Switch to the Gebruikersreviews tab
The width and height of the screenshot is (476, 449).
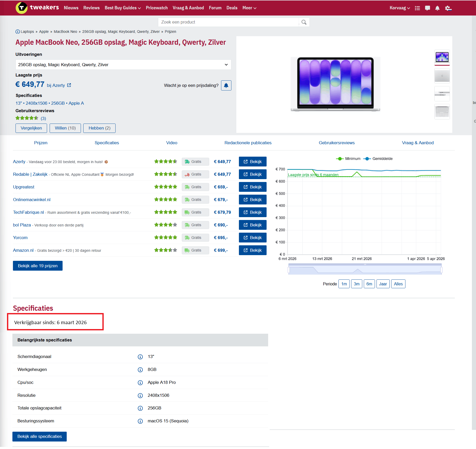pyautogui.click(x=336, y=143)
